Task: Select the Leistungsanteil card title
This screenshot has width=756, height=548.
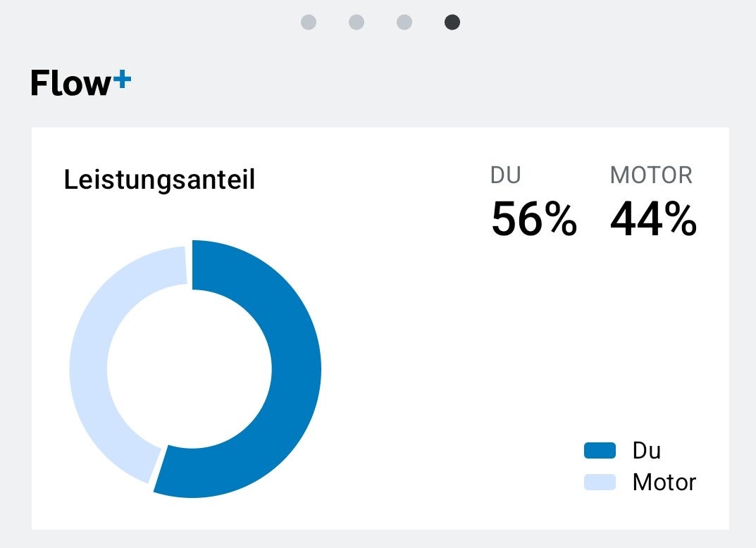Action: click(159, 180)
